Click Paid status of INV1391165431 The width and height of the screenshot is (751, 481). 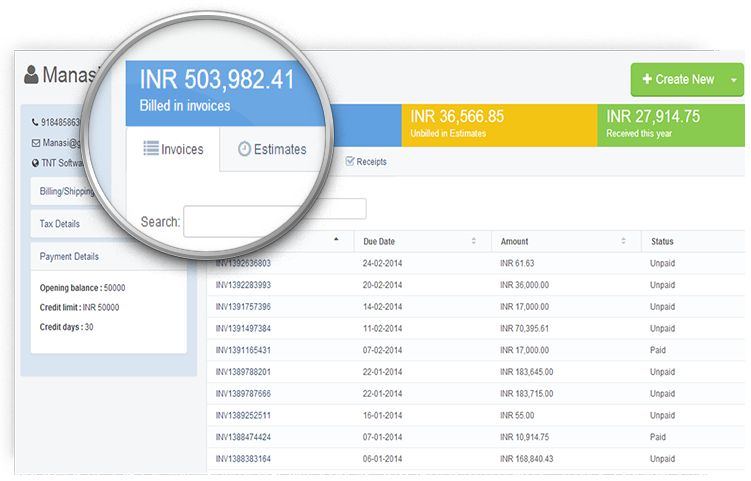(658, 350)
